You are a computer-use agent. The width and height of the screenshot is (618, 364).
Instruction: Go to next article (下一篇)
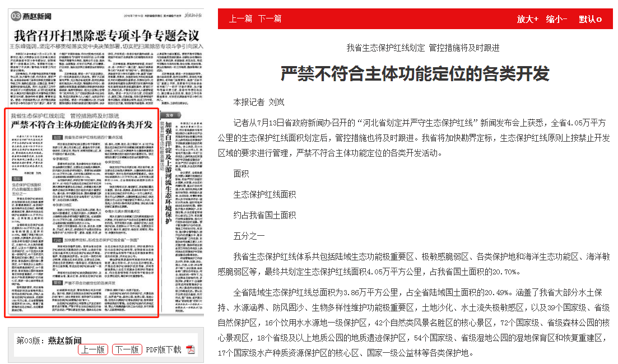click(x=269, y=19)
